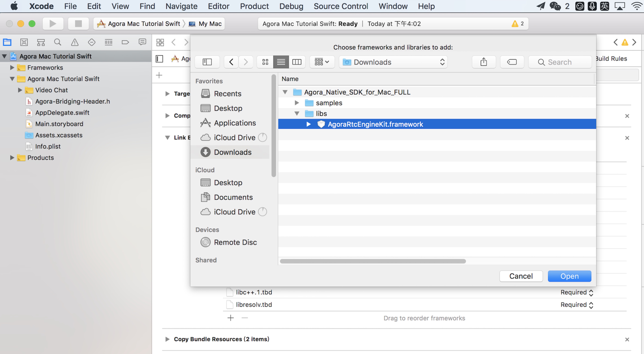Open the Source Control menu
This screenshot has width=644, height=354.
coord(341,6)
